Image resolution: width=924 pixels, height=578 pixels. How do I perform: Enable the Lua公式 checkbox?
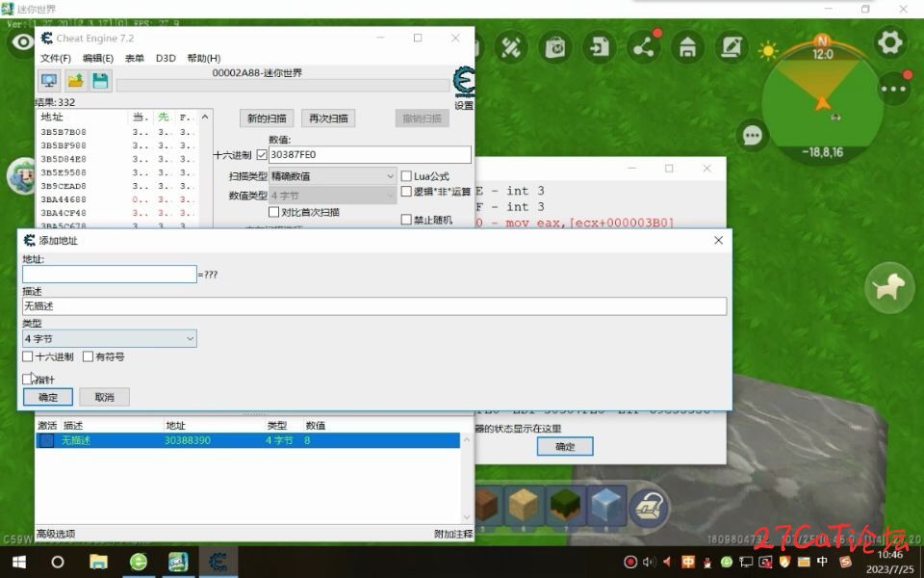click(x=406, y=176)
